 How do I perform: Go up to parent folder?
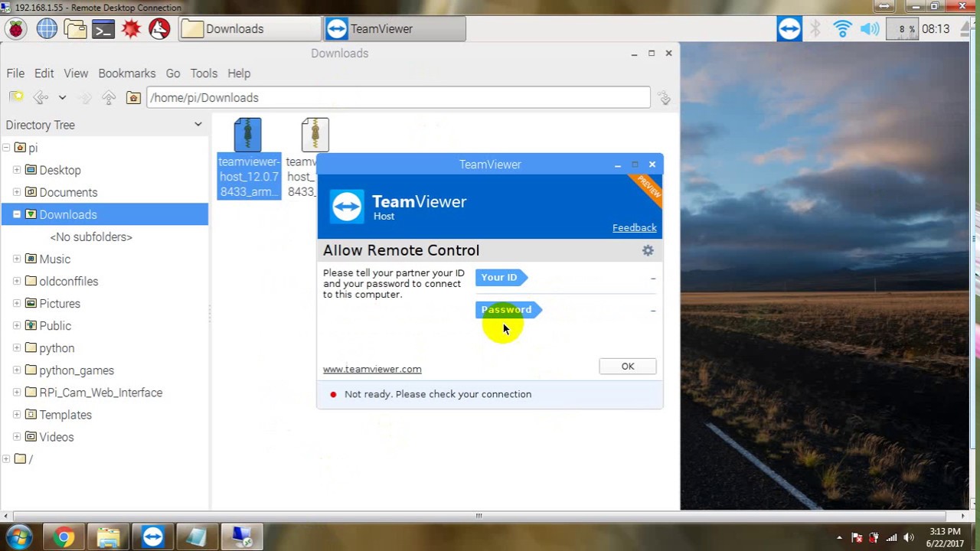pos(109,97)
